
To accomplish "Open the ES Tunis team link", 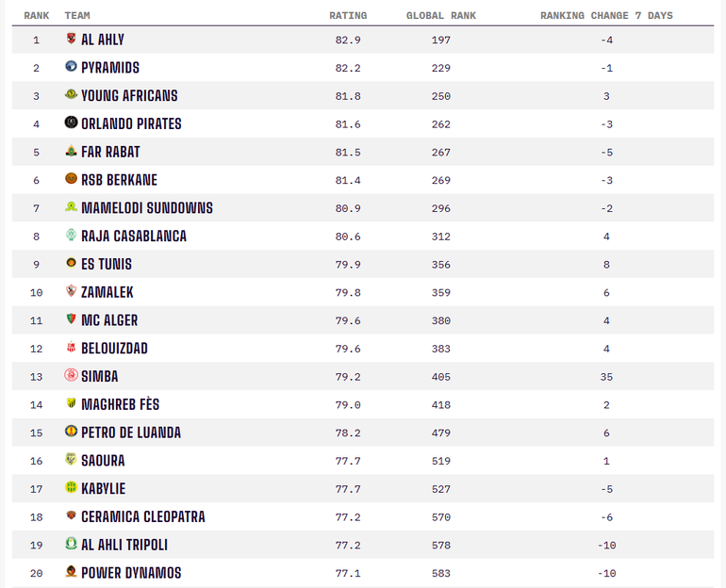I will point(107,264).
